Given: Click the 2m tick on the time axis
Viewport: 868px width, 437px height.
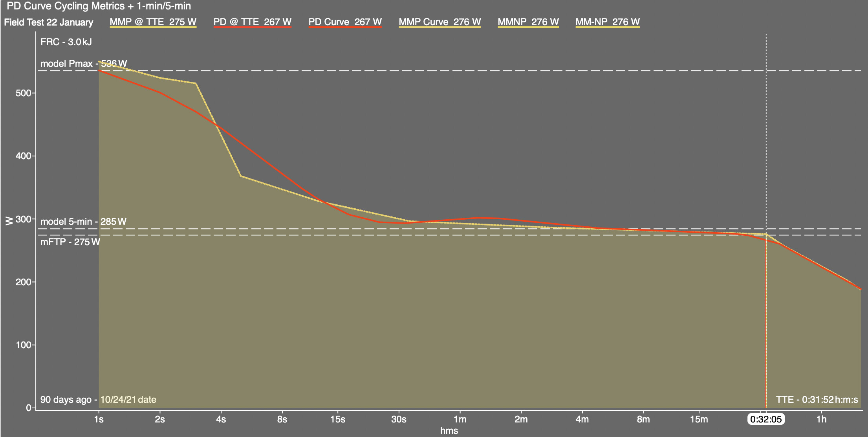Looking at the screenshot, I should click(x=521, y=419).
